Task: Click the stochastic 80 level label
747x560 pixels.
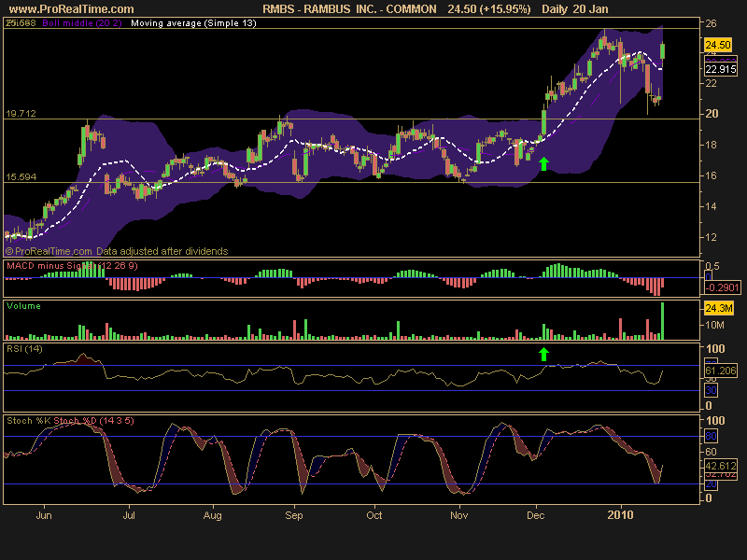Action: pyautogui.click(x=711, y=436)
